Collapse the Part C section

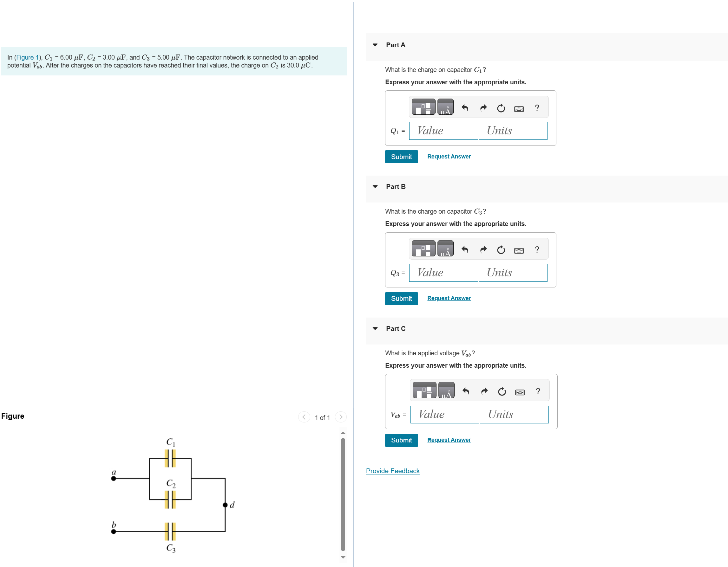pyautogui.click(x=375, y=328)
